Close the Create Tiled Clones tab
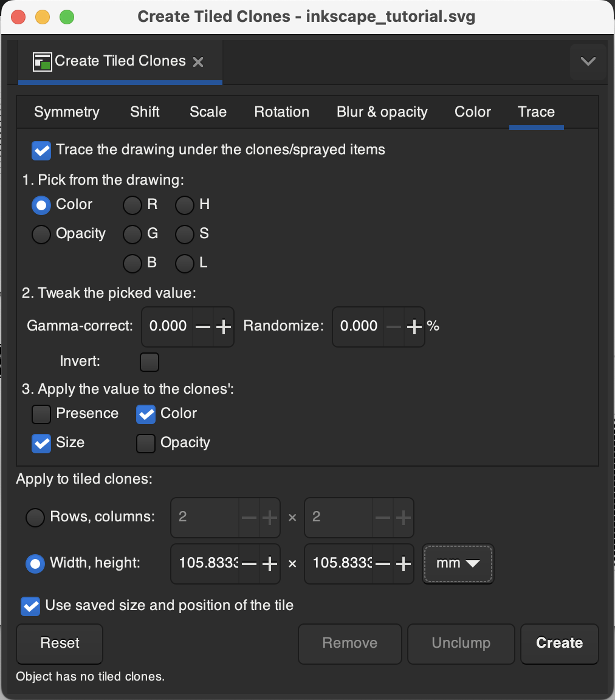615x700 pixels. point(198,61)
